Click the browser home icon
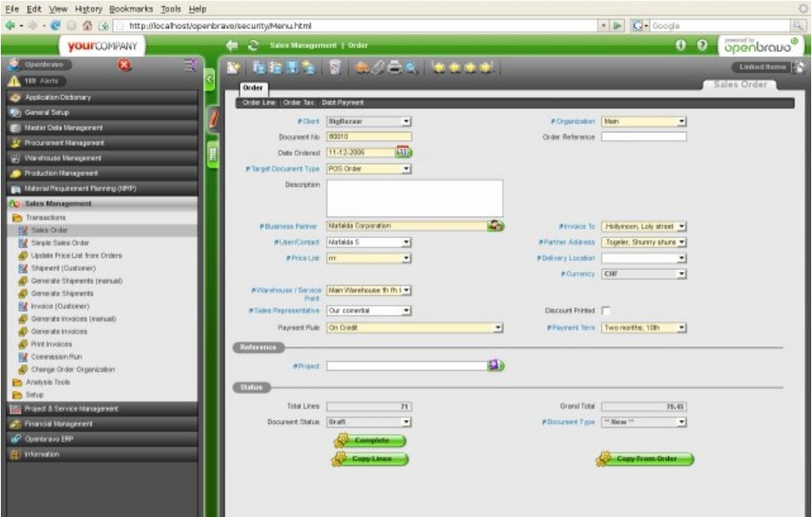This screenshot has height=517, width=812. (87, 25)
